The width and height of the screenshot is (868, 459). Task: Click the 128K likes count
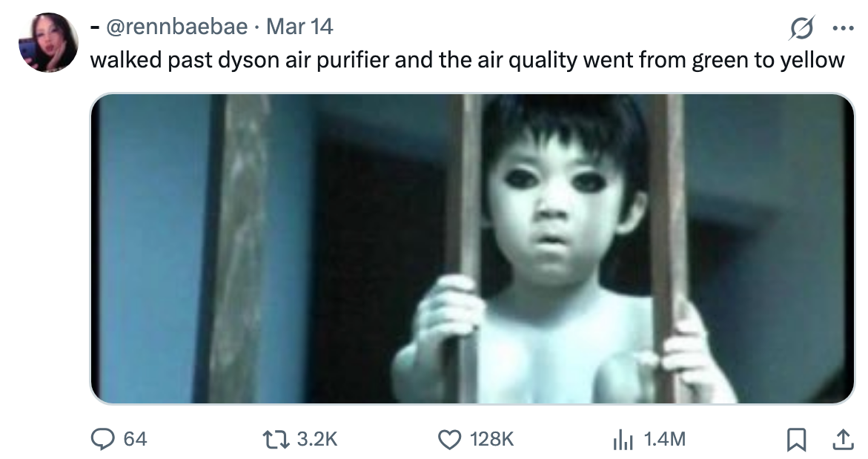(x=491, y=439)
